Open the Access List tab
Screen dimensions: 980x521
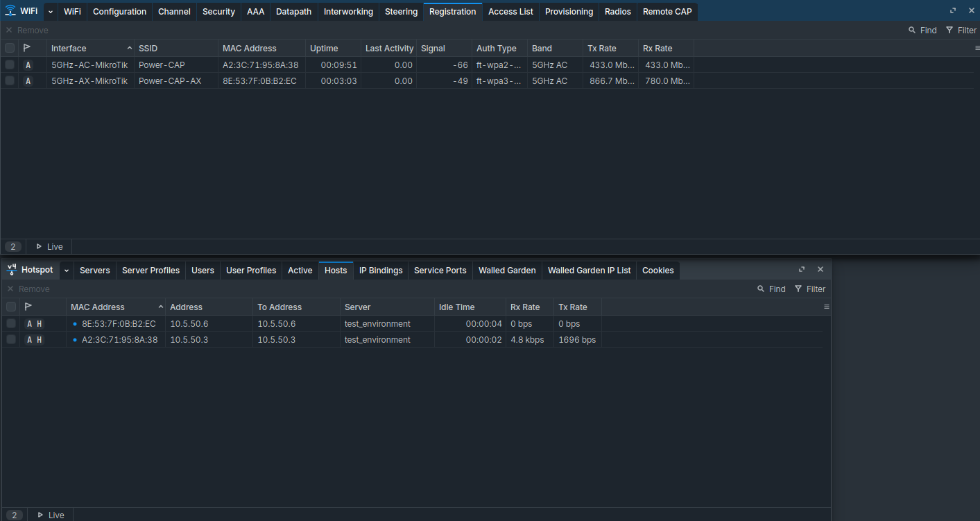tap(510, 12)
